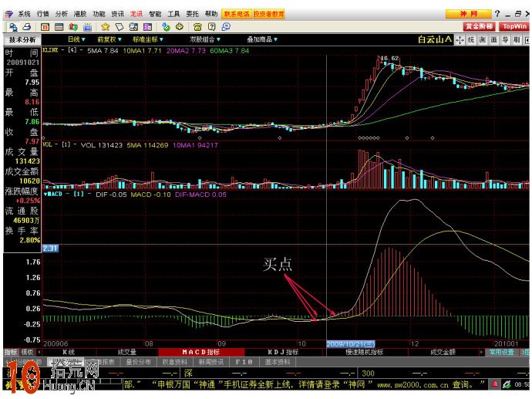This screenshot has height=399, width=532.
Task: Click the 黄金阶梯 button
Action: 478,26
